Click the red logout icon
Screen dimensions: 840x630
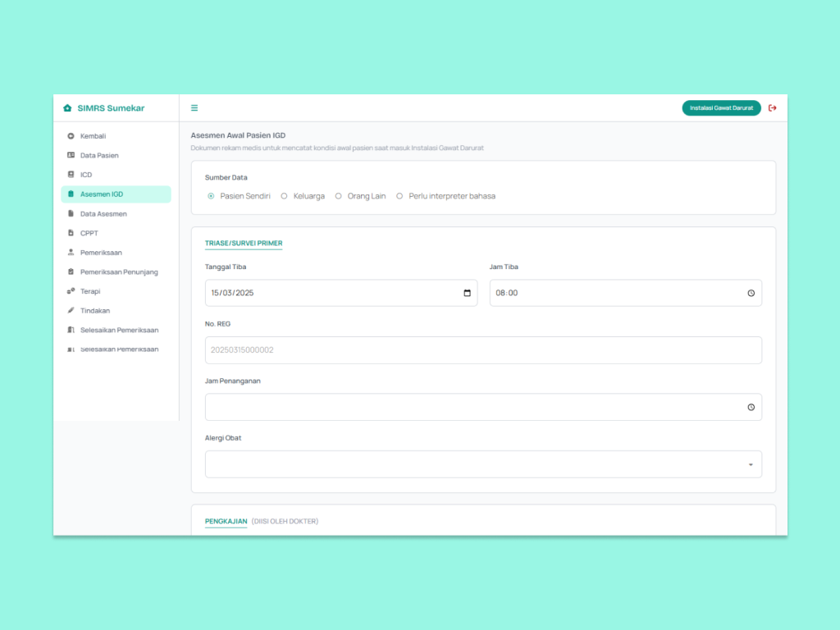(773, 108)
